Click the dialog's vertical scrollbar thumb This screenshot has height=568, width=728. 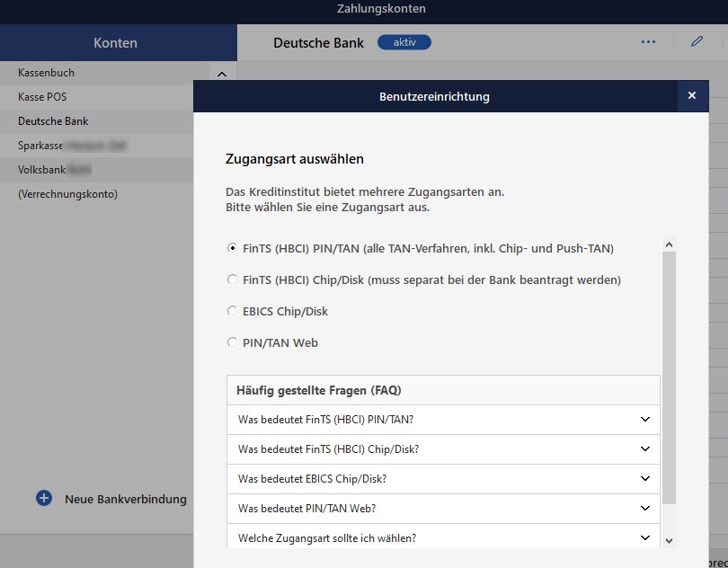pyautogui.click(x=669, y=377)
